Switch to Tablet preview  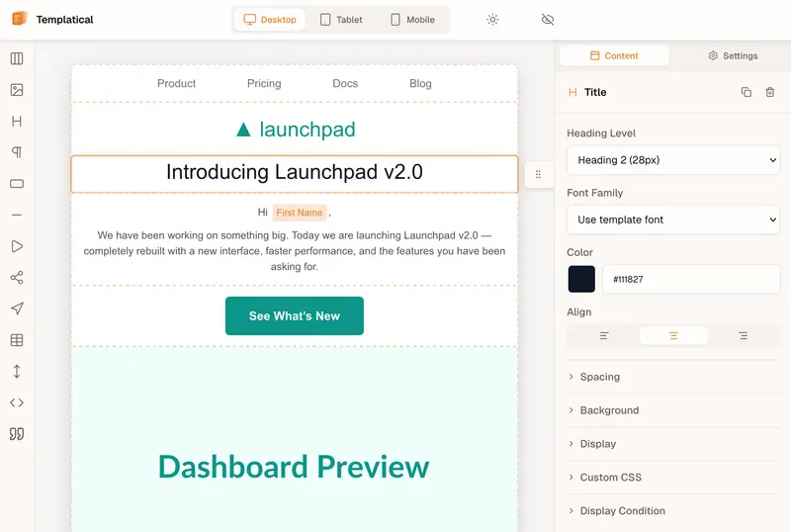pyautogui.click(x=341, y=20)
